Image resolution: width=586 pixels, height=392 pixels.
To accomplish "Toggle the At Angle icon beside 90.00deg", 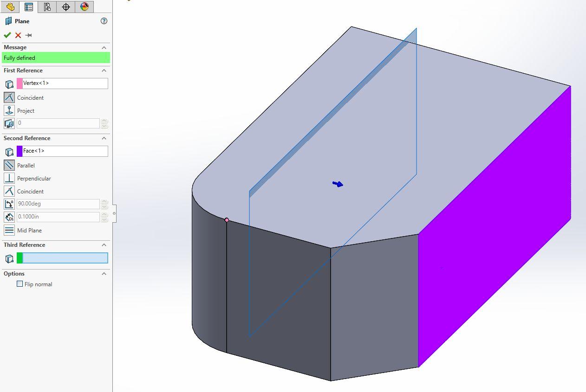I will click(x=9, y=204).
